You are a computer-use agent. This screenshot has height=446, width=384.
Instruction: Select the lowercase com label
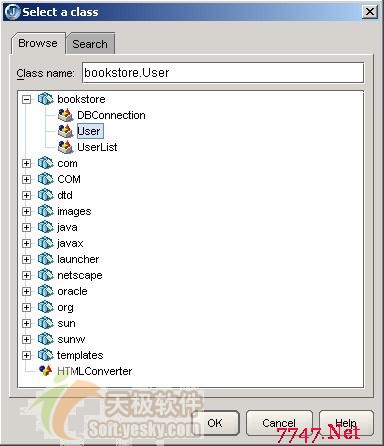[x=67, y=163]
